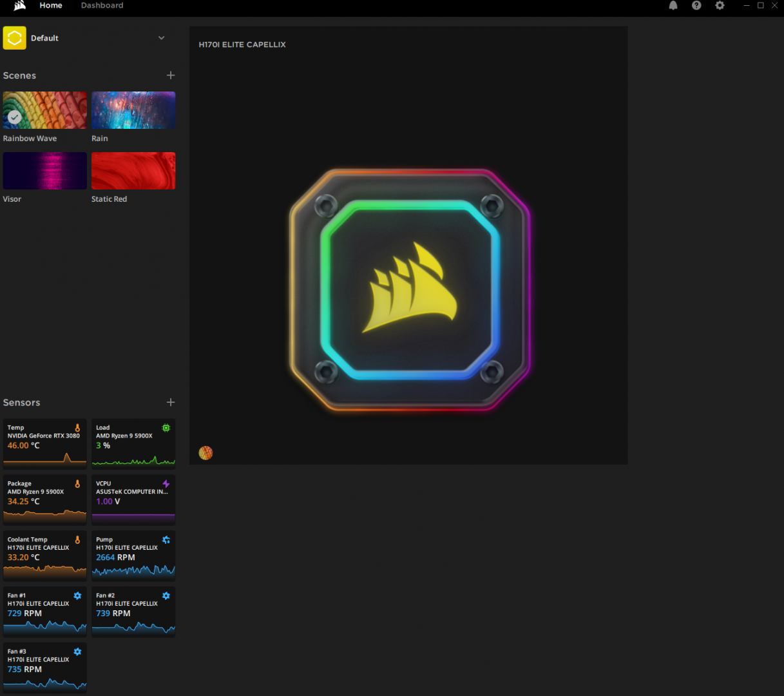784x696 pixels.
Task: Click the thermometer icon on Coolant Temp card
Action: click(77, 540)
